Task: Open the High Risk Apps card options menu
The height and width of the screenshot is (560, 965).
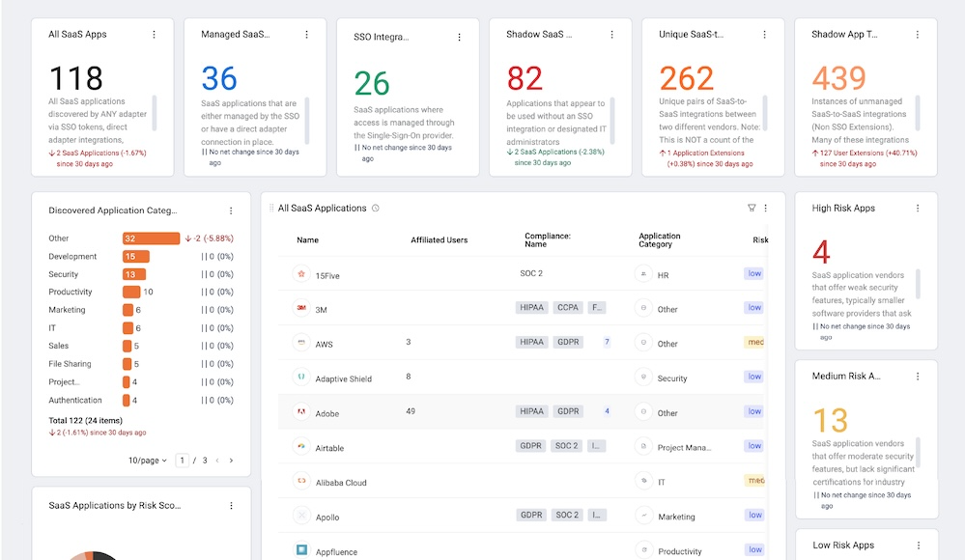Action: tap(918, 208)
